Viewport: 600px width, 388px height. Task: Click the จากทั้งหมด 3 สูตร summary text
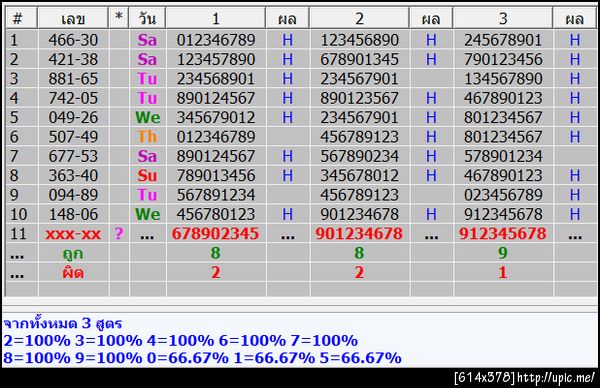click(x=63, y=324)
